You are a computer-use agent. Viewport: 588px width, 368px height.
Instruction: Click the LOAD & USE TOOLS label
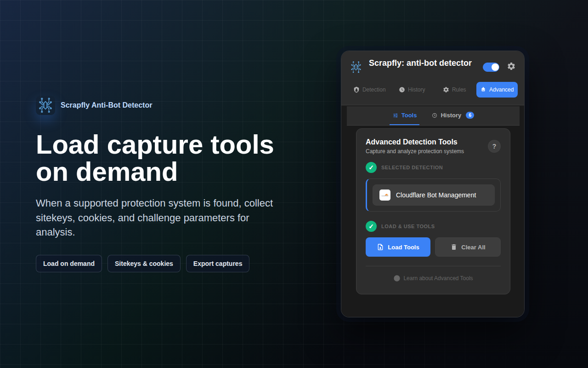point(408,226)
